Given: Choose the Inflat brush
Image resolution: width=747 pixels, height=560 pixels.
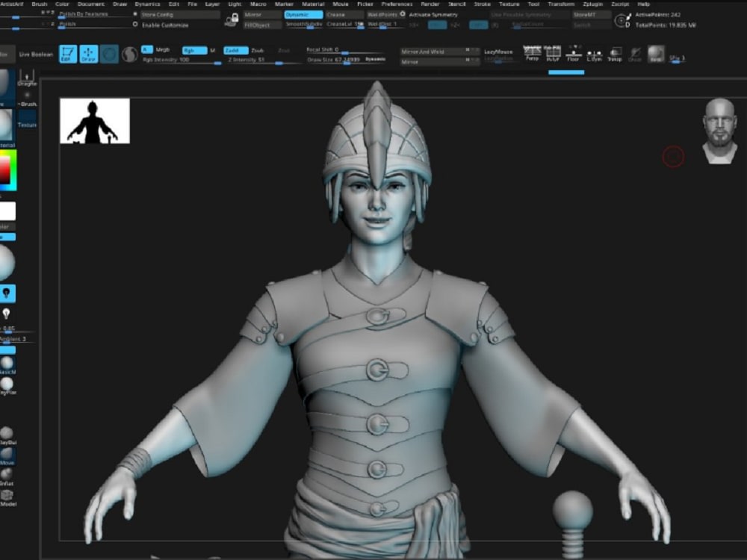Looking at the screenshot, I should [x=6, y=476].
